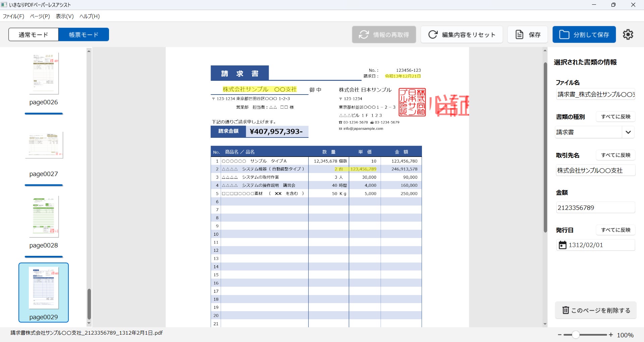
Task: Click すべてに反映 next to 書類の種別
Action: (615, 117)
